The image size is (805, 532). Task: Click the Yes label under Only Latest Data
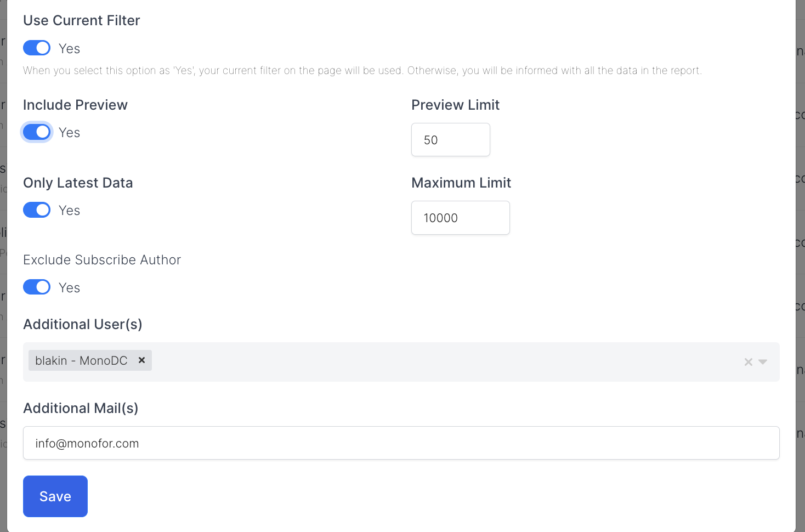70,211
